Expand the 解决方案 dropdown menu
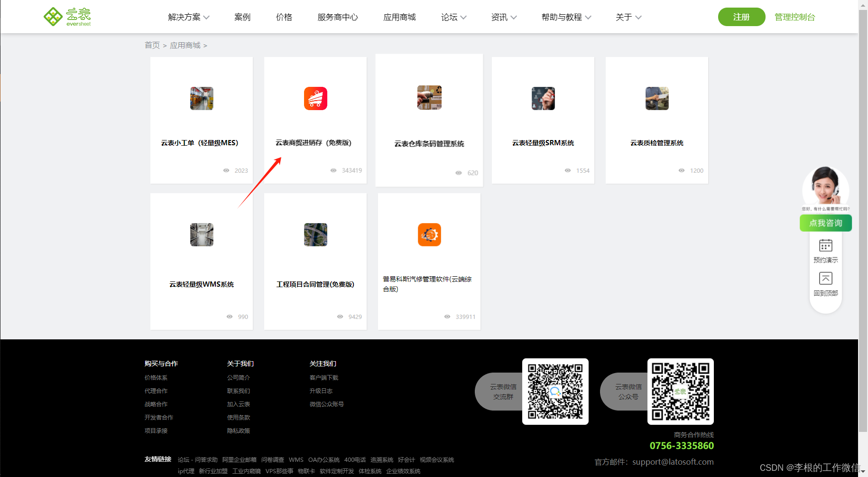The width and height of the screenshot is (868, 477). click(x=189, y=17)
